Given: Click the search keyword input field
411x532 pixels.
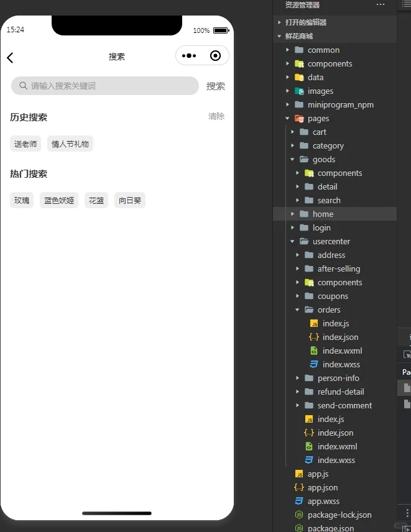Looking at the screenshot, I should 105,86.
